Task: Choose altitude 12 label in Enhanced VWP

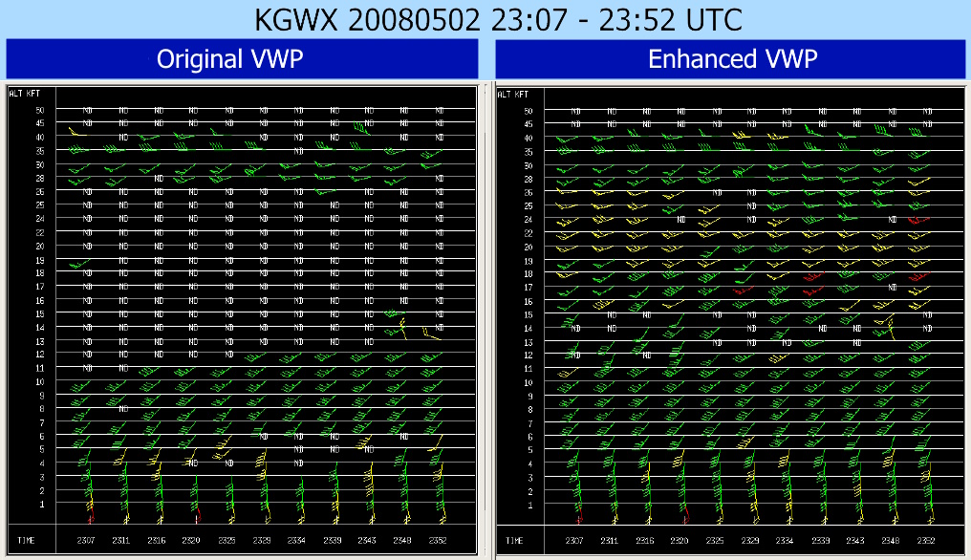Action: point(529,355)
